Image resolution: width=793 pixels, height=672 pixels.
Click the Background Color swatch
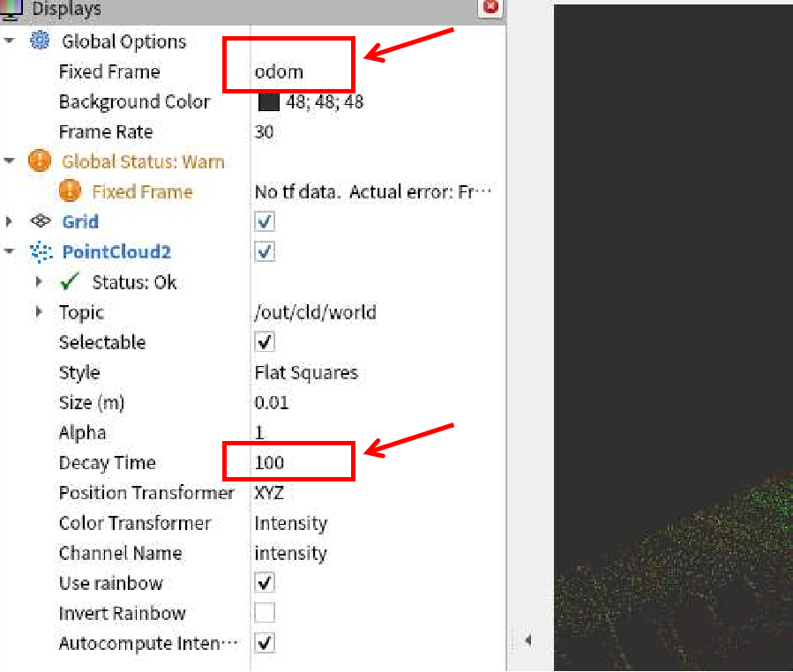(268, 101)
